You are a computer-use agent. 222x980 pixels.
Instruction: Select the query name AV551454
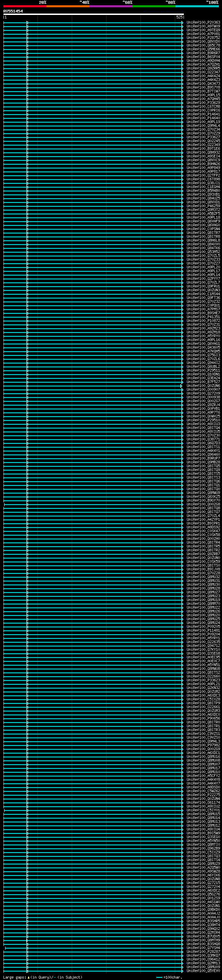click(13, 11)
